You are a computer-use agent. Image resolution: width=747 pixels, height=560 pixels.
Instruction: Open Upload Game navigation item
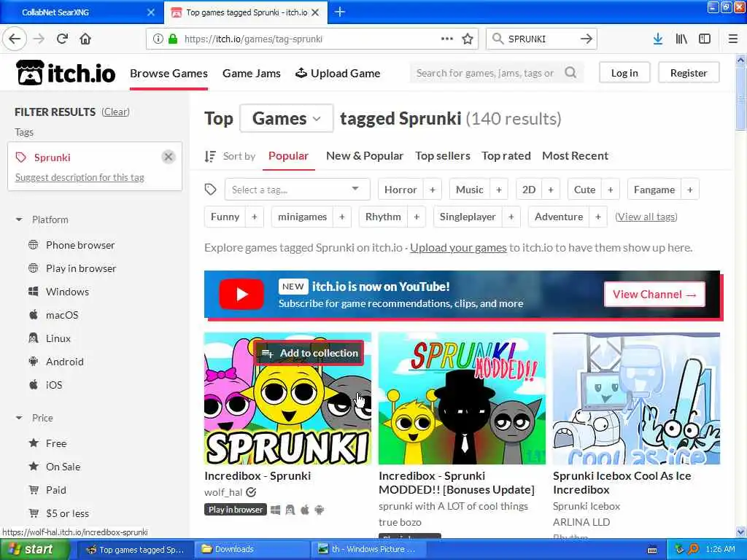338,73
